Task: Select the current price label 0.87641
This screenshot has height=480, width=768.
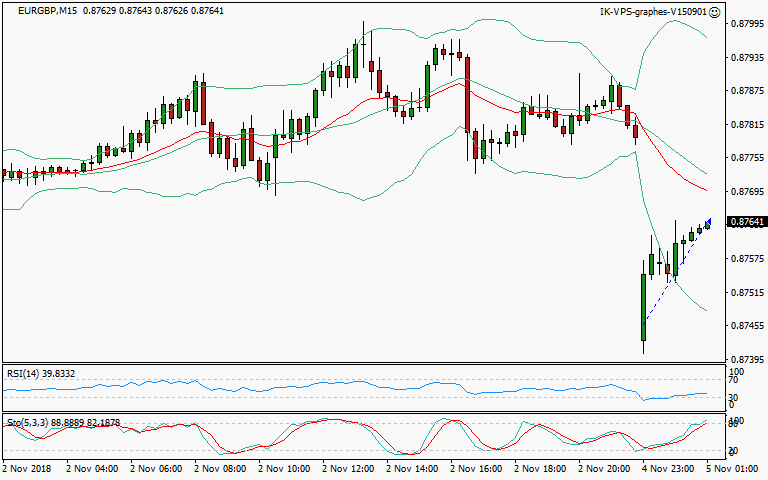Action: 747,222
